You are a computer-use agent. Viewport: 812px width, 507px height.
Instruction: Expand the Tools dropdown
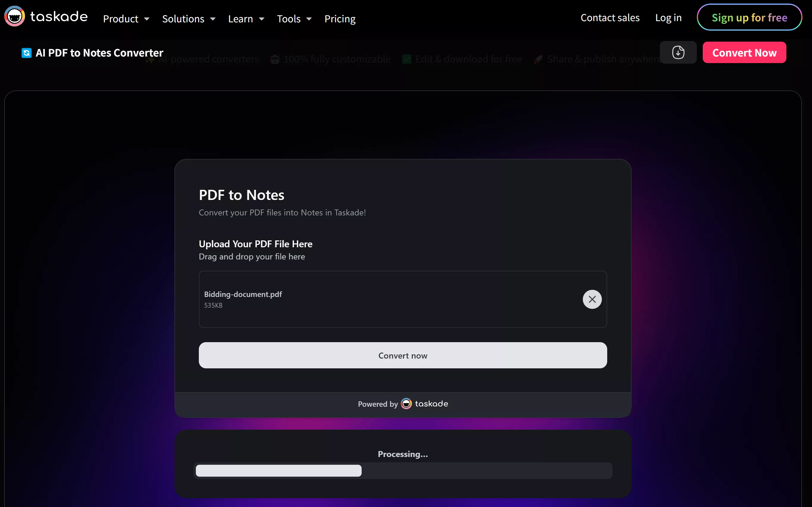pyautogui.click(x=294, y=19)
